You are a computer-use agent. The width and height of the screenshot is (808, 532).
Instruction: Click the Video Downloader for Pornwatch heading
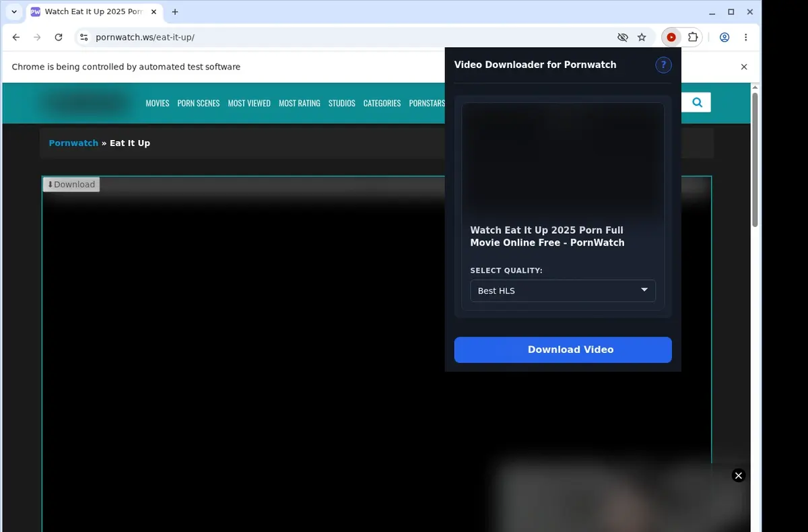coord(535,65)
